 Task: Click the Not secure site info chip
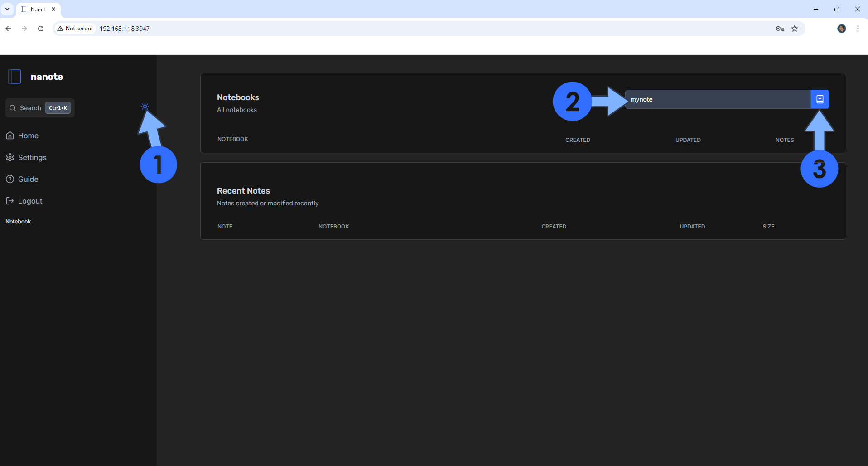[75, 29]
